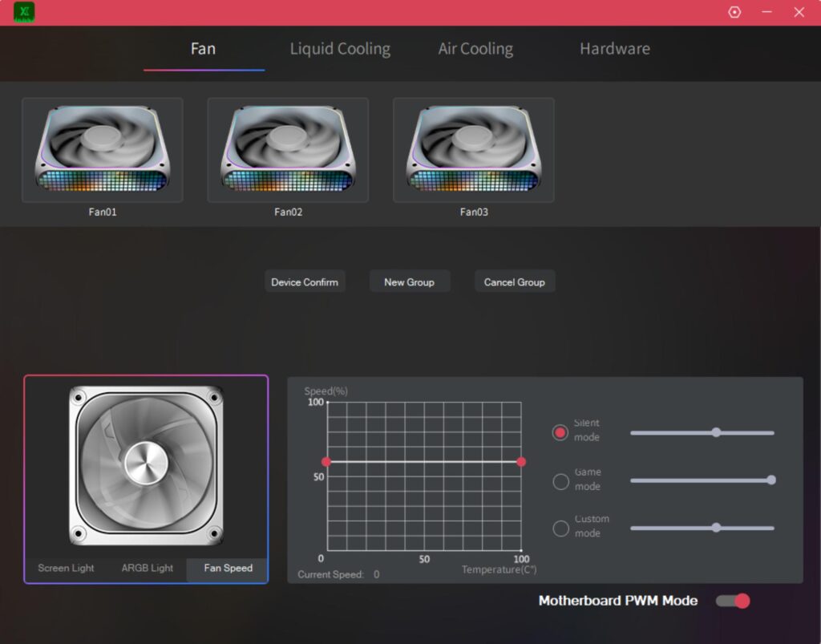Open the settings gear icon in title bar
The image size is (821, 644).
[734, 12]
